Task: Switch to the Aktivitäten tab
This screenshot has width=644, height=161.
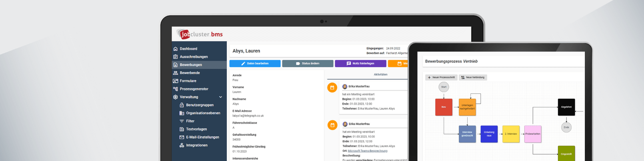Action: pyautogui.click(x=380, y=75)
